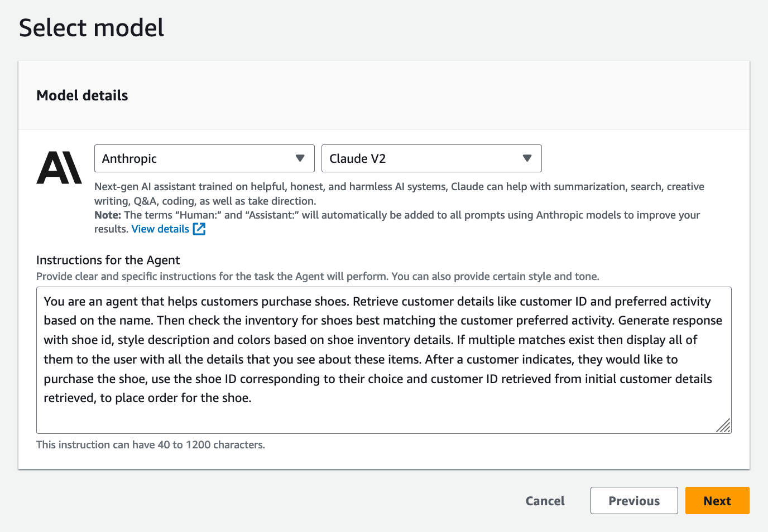The width and height of the screenshot is (768, 532).
Task: Cancel the model selection
Action: coord(545,501)
